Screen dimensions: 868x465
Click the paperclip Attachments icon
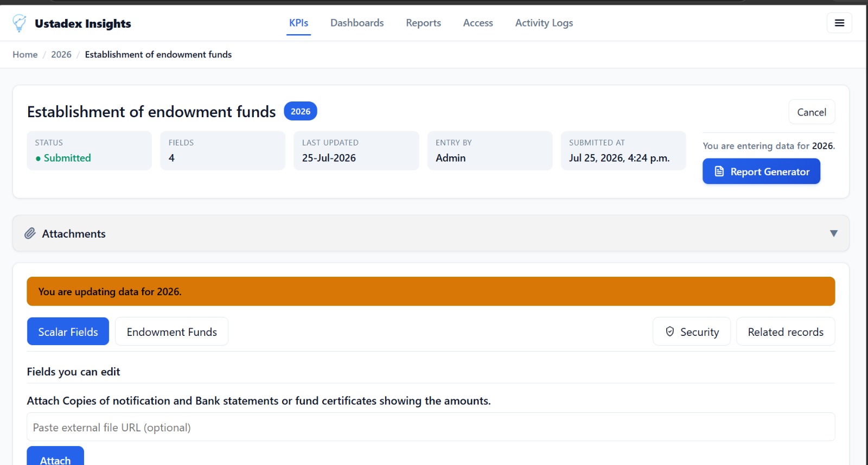[x=30, y=233]
